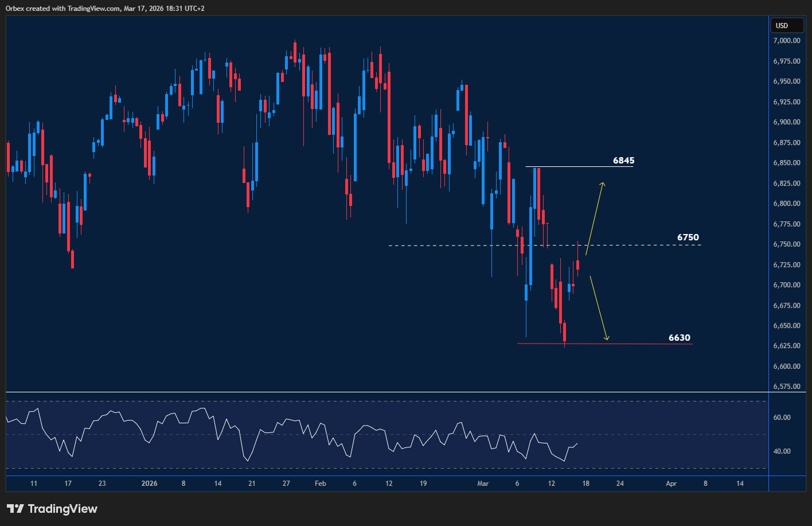Select the 6750 dashed line label
The width and height of the screenshot is (812, 526).
688,237
